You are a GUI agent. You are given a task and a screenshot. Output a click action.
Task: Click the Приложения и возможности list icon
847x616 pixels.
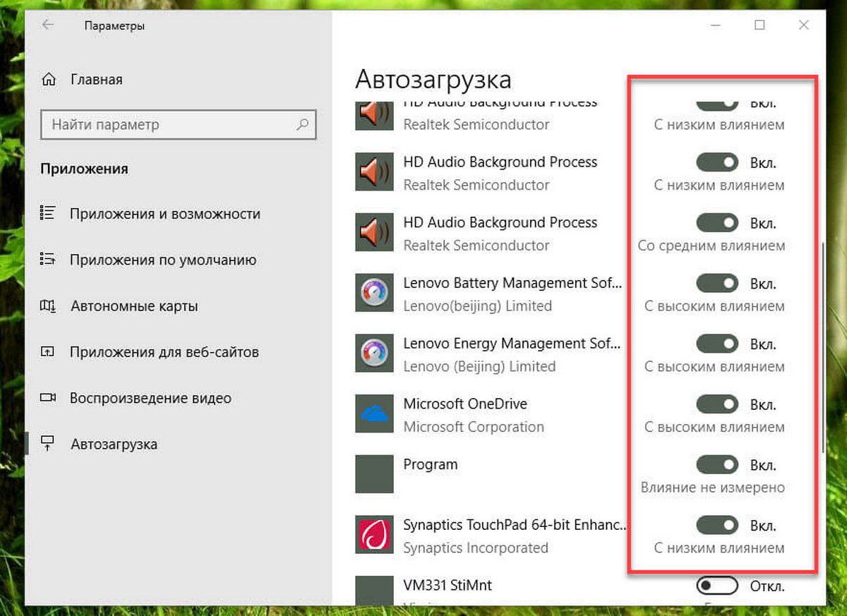click(x=48, y=213)
